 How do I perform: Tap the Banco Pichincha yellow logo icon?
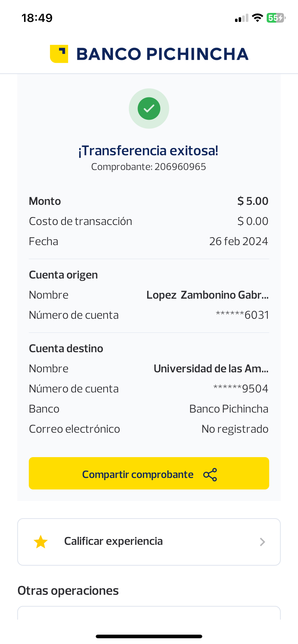pos(59,54)
